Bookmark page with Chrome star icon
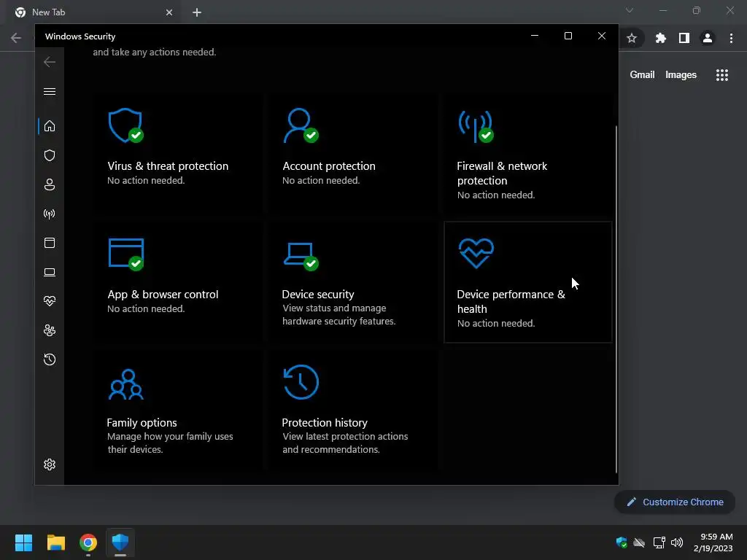This screenshot has height=560, width=747. [x=632, y=38]
